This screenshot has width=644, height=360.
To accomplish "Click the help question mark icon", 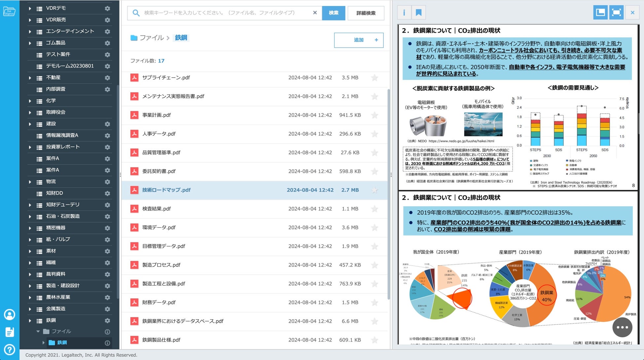I will click(10, 349).
